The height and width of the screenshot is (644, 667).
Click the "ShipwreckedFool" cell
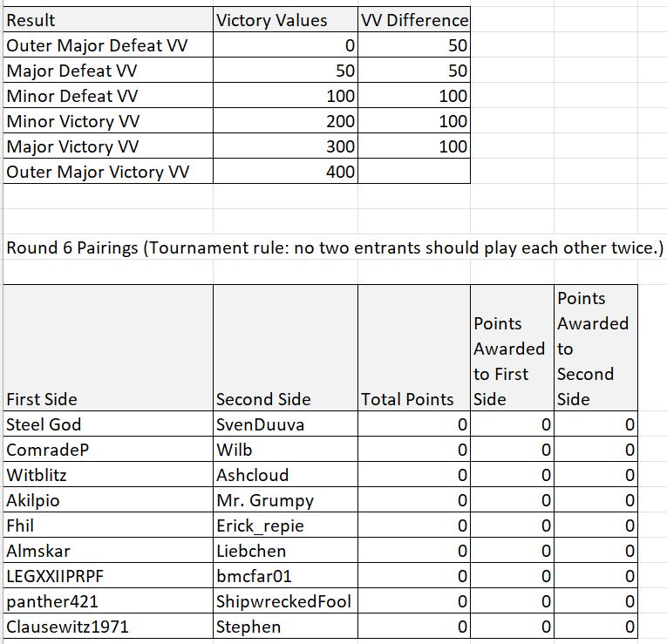[x=284, y=601]
